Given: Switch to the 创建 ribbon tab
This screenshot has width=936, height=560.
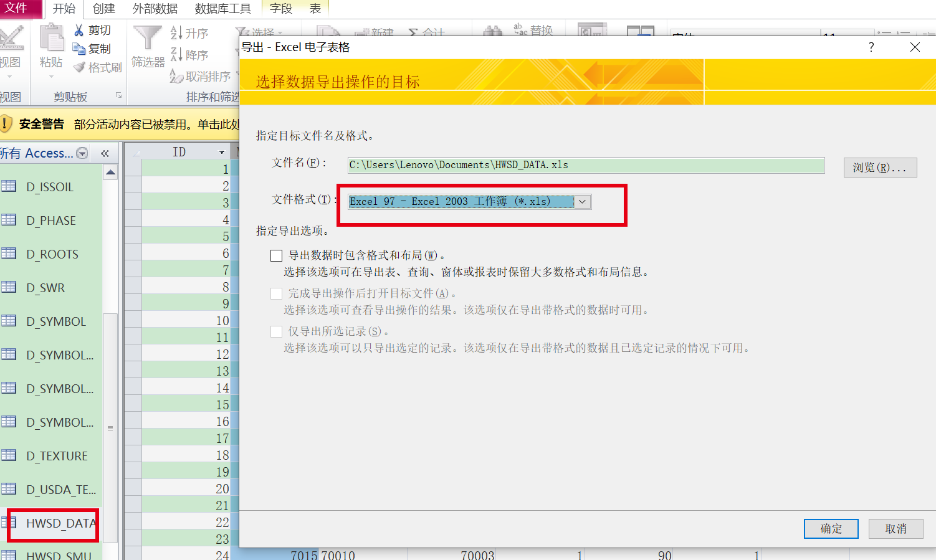Looking at the screenshot, I should 103,9.
